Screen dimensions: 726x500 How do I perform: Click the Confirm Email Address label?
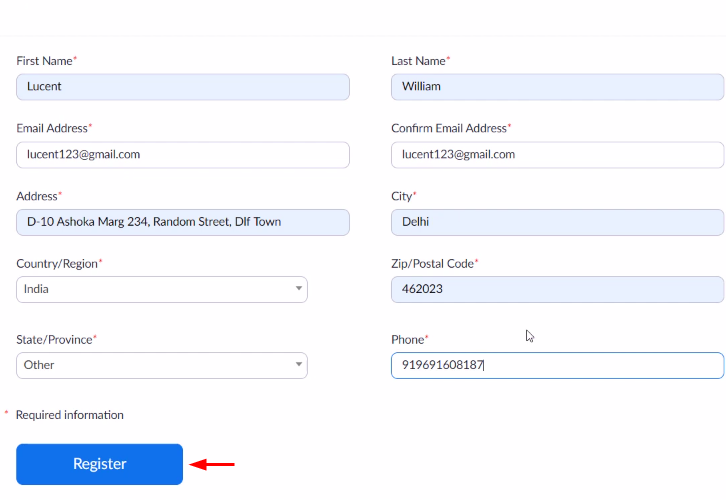pos(449,128)
